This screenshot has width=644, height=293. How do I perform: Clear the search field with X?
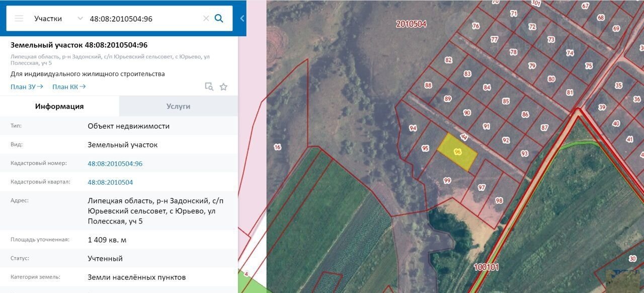[206, 19]
